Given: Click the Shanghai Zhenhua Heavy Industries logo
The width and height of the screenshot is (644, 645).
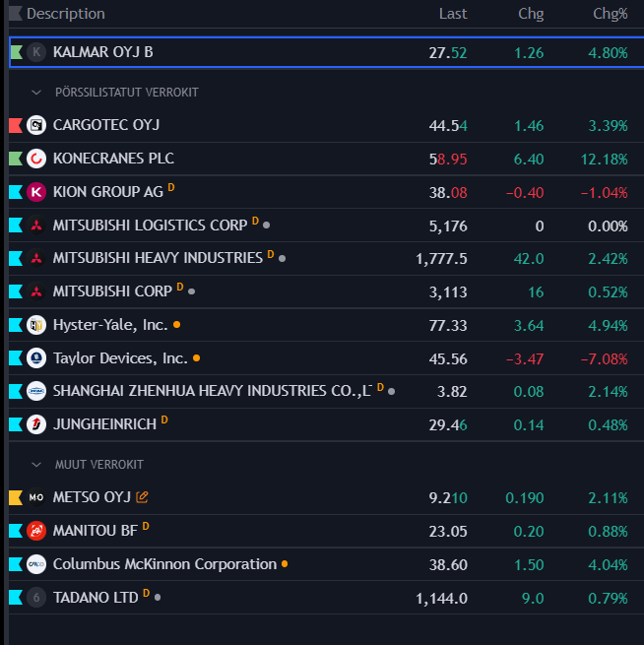Looking at the screenshot, I should [x=36, y=391].
